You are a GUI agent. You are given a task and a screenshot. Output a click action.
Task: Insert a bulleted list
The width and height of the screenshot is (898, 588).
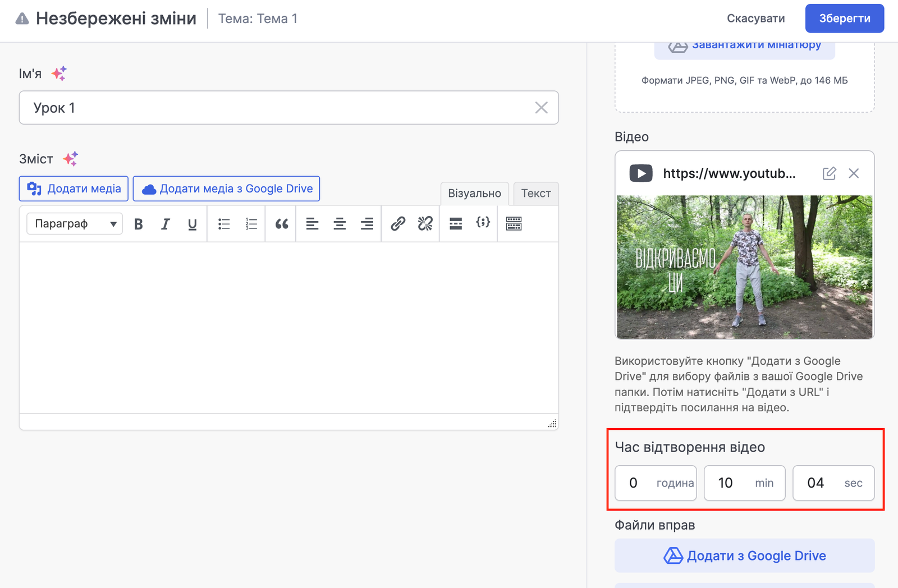tap(224, 224)
